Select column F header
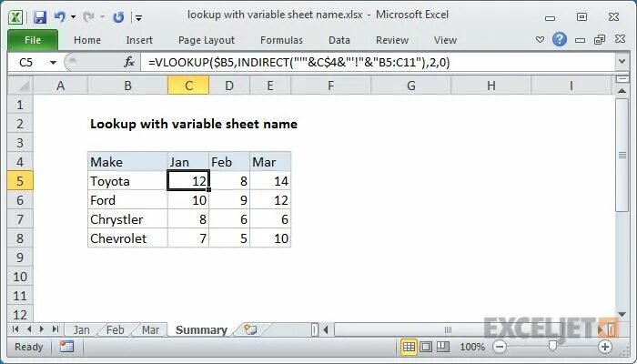This screenshot has height=364, width=637. (x=330, y=86)
